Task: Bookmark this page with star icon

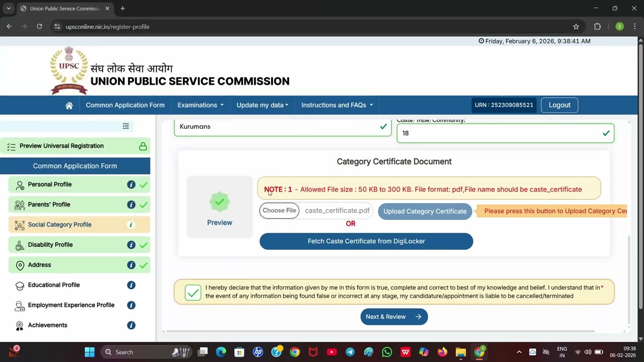Action: (x=576, y=27)
